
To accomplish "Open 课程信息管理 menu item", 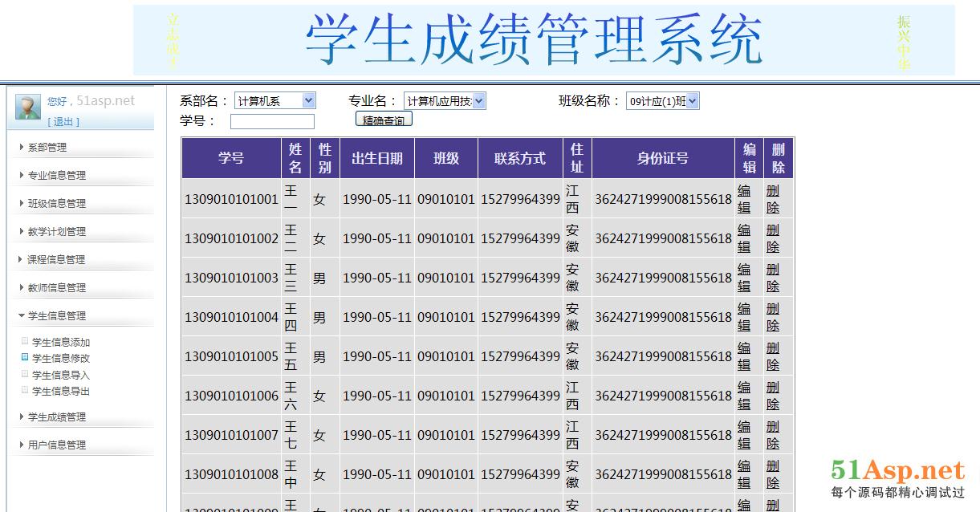I will click(56, 259).
